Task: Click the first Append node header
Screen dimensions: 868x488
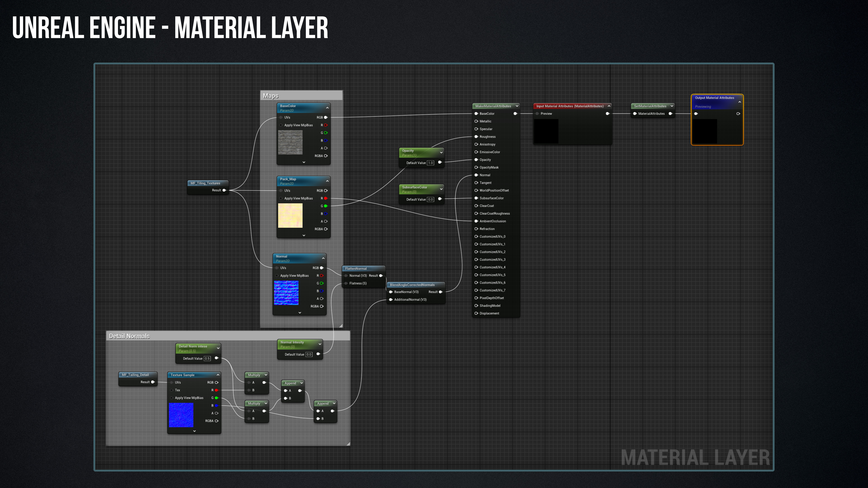Action: 292,383
